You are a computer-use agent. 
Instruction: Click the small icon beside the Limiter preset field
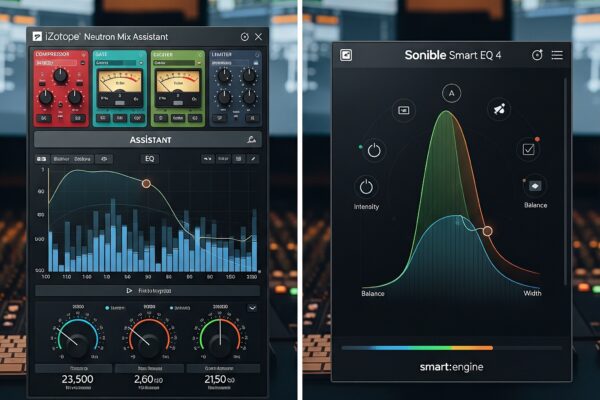pos(256,63)
